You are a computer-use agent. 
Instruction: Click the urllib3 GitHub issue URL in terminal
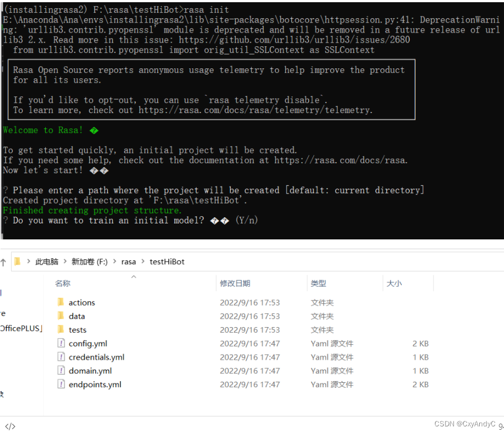tap(294, 40)
